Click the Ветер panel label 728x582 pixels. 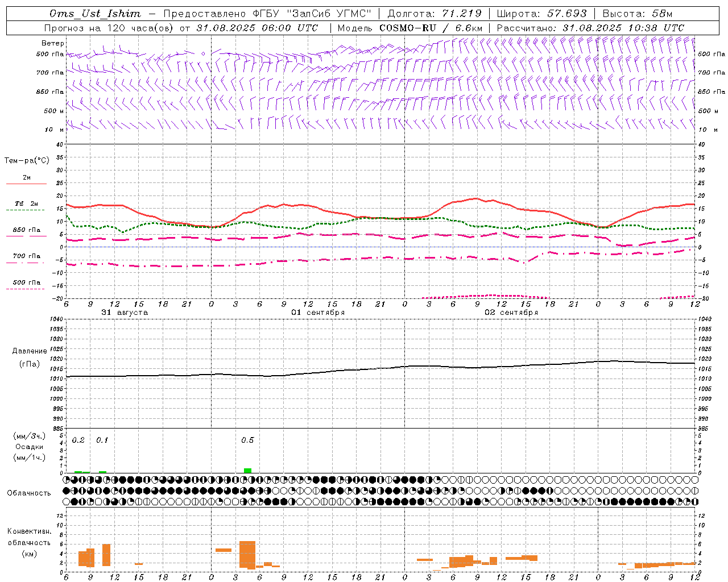click(x=53, y=43)
